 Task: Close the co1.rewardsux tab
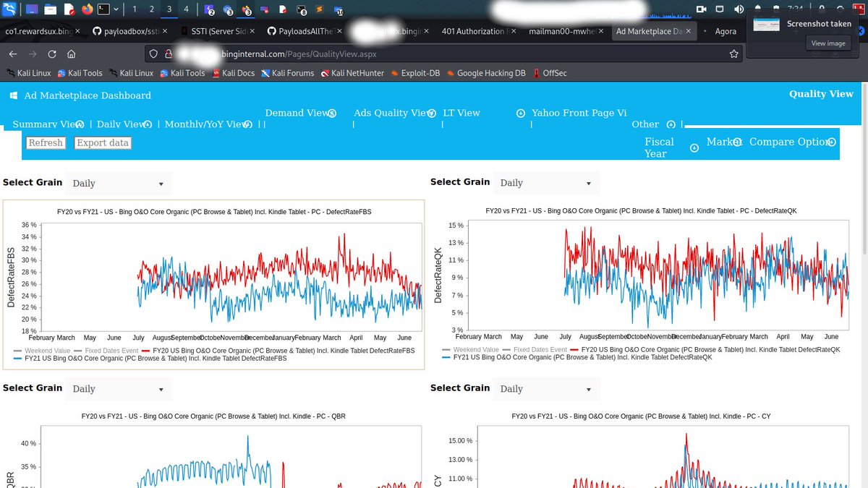77,31
